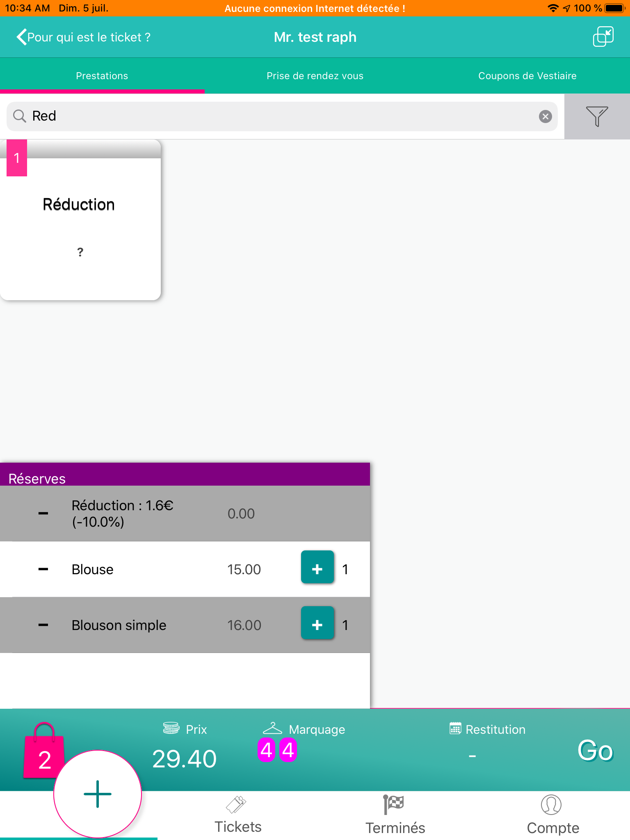This screenshot has width=630, height=840.
Task: Click the location arrow status icon
Action: [x=566, y=8]
